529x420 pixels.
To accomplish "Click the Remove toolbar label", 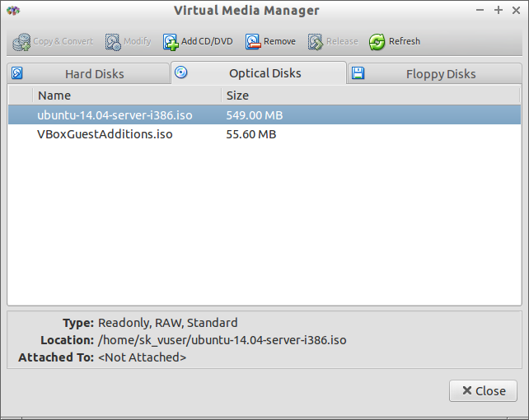I will click(x=279, y=41).
